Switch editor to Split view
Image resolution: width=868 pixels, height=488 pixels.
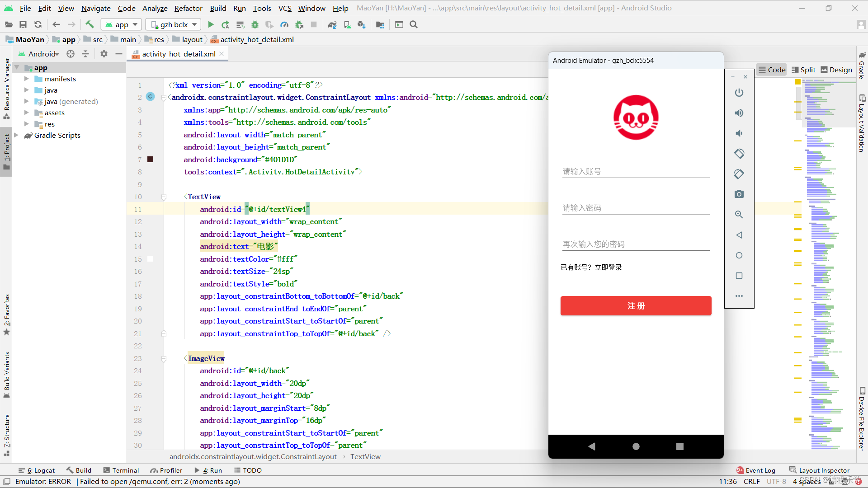[803, 70]
